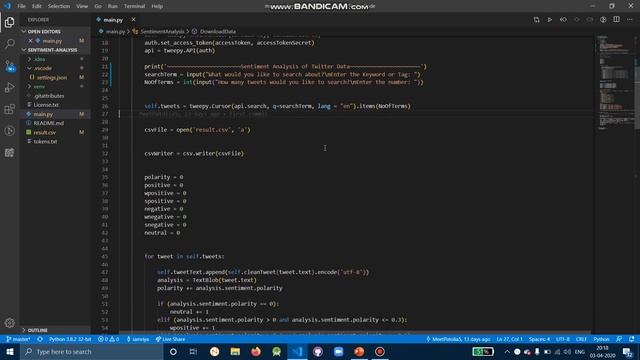Click the samriya status bar item
The height and width of the screenshot is (360, 640).
coord(138,339)
